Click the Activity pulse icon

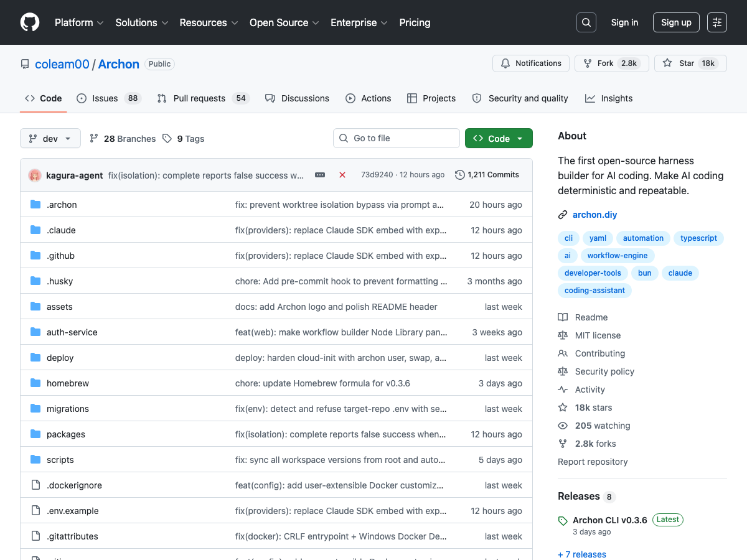tap(562, 389)
